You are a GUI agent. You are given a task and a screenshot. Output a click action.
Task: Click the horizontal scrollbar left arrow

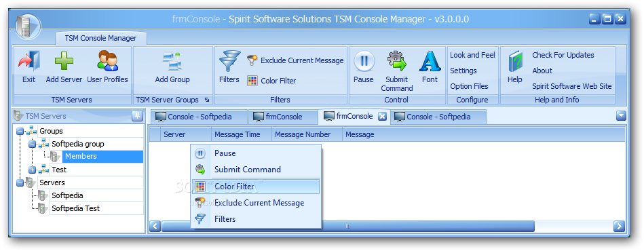155,226
